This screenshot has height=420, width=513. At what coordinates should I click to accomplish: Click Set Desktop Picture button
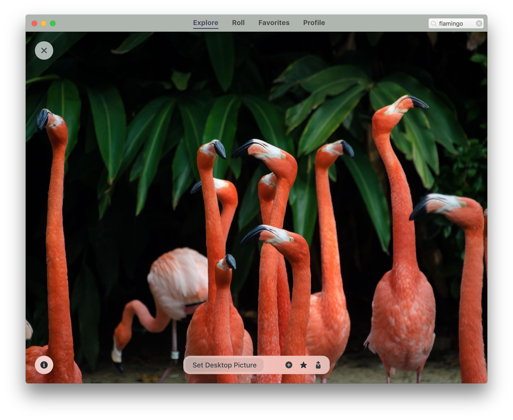click(x=224, y=365)
